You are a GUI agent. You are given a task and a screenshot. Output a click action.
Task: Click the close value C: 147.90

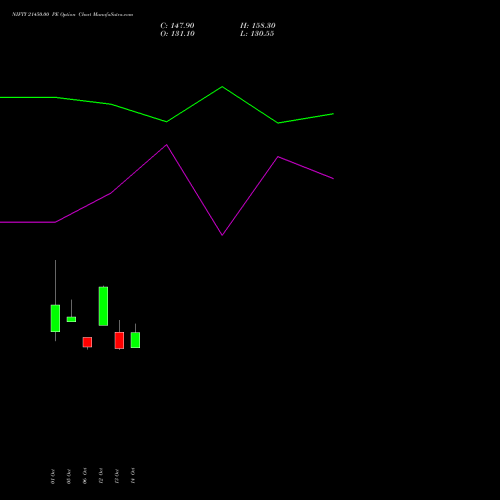point(177,26)
